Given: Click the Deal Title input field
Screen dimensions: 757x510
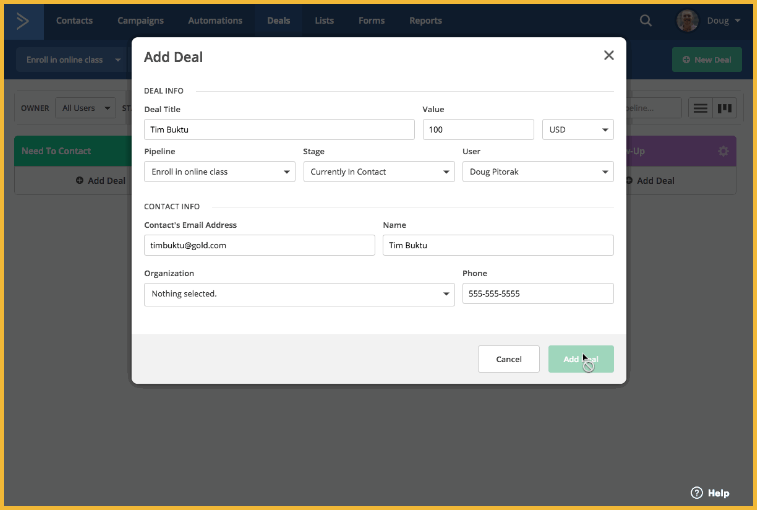Looking at the screenshot, I should pos(279,130).
